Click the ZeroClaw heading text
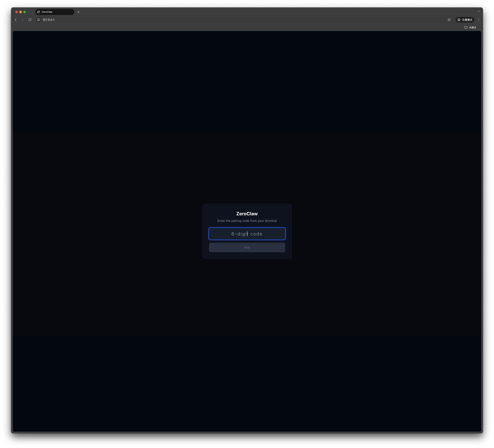494x448 pixels. pos(247,214)
